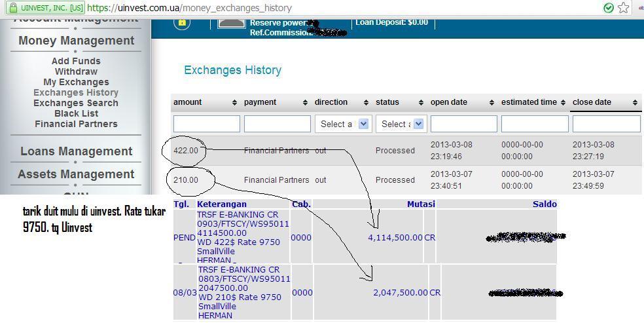This screenshot has height=323, width=644.
Task: Open Loans Management section
Action: click(77, 151)
